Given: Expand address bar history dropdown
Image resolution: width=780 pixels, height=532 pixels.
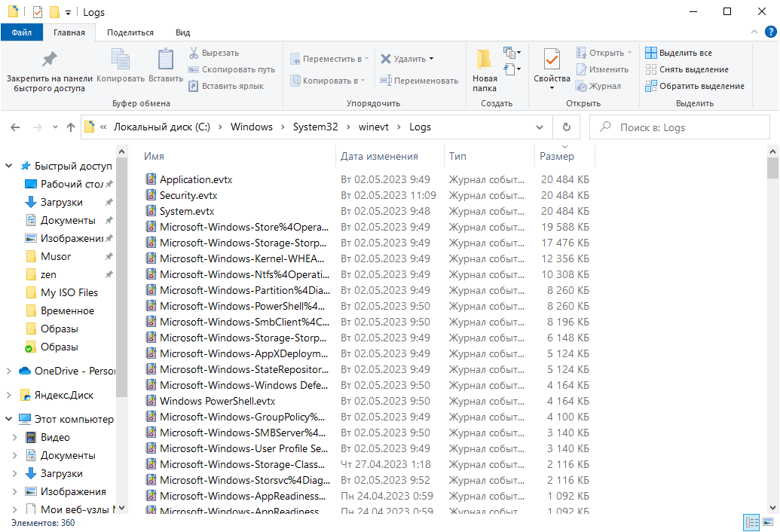Looking at the screenshot, I should pyautogui.click(x=540, y=127).
